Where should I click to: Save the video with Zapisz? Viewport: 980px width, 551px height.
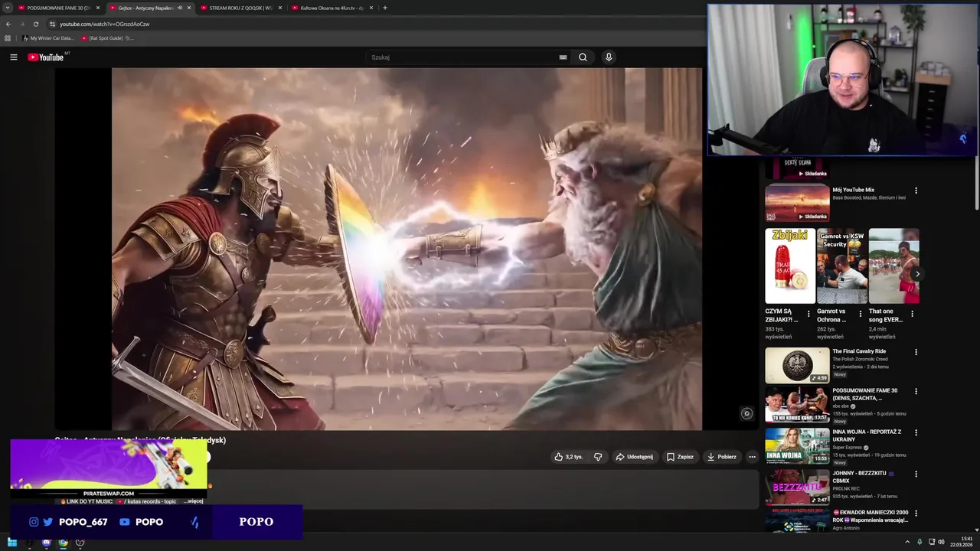click(x=680, y=457)
